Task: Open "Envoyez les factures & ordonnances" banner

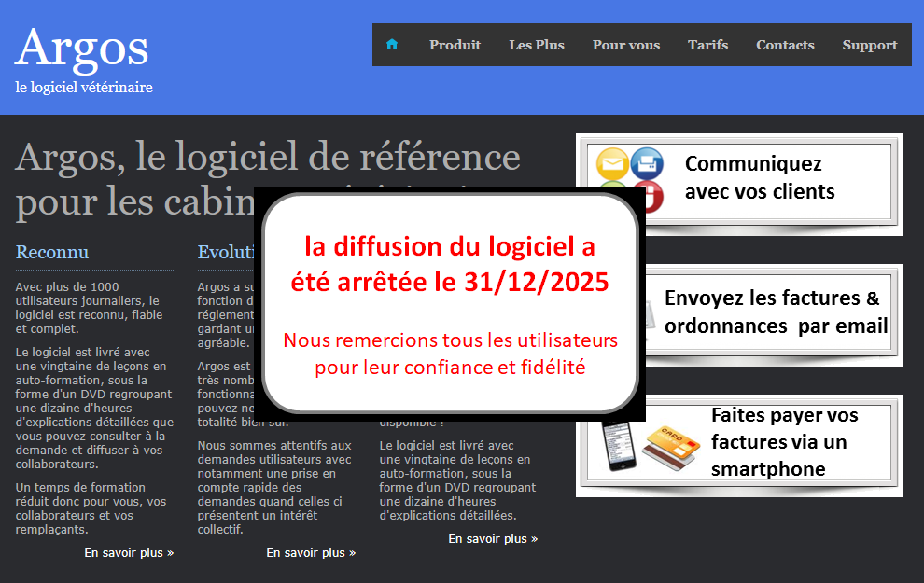Action: coord(775,312)
